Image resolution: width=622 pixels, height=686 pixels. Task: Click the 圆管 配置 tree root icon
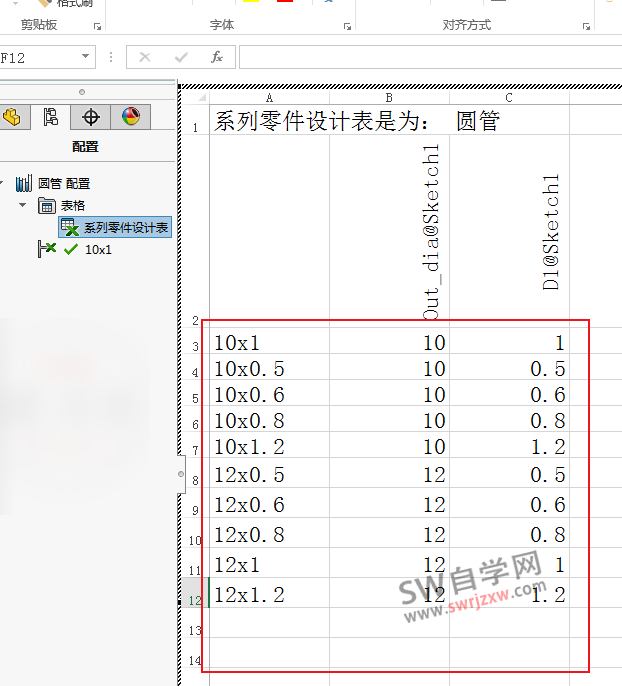pyautogui.click(x=24, y=183)
